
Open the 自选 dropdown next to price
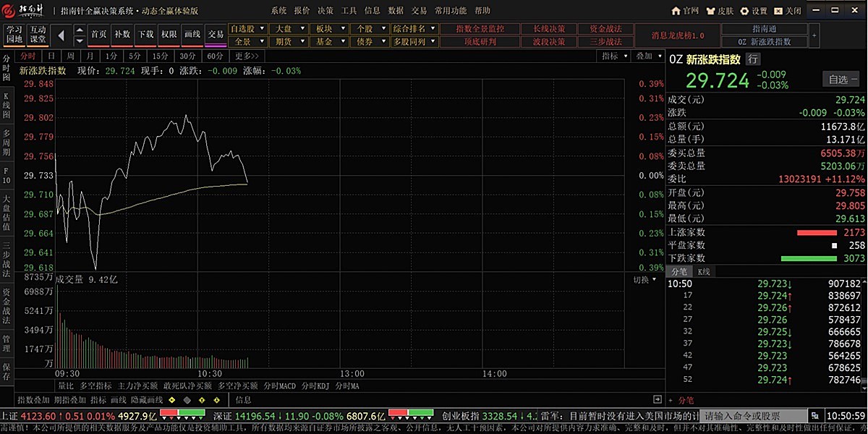click(843, 80)
